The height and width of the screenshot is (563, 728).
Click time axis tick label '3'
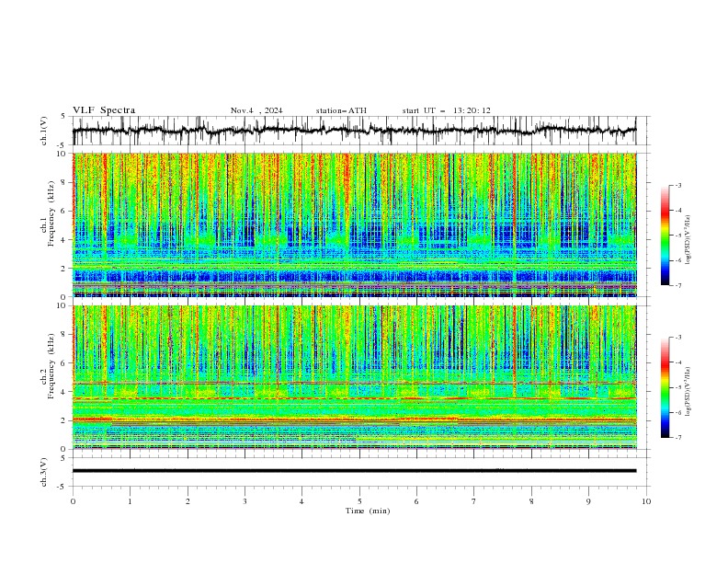pyautogui.click(x=245, y=501)
